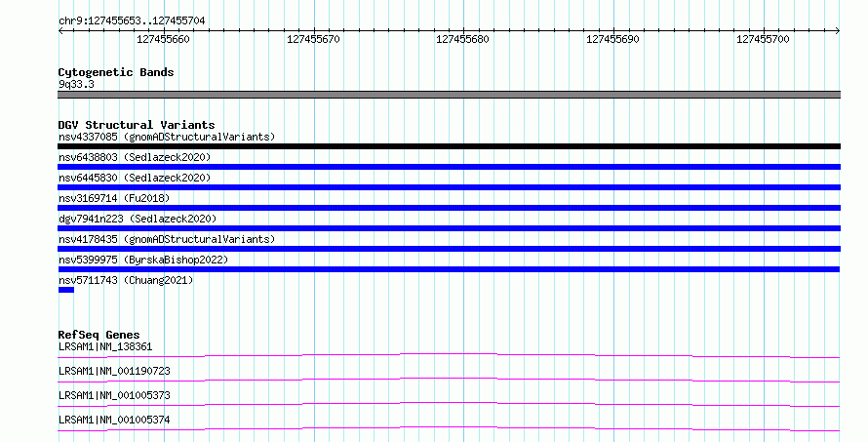Select the 9q33.3 band label

click(x=76, y=84)
